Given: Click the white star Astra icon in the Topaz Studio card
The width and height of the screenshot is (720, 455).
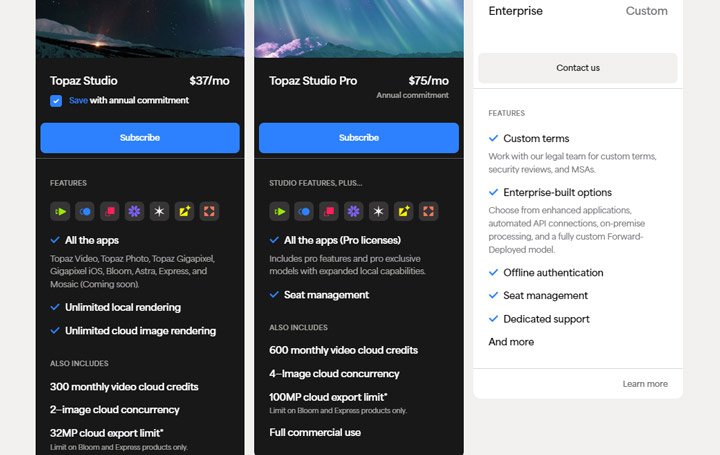Looking at the screenshot, I should point(159,212).
